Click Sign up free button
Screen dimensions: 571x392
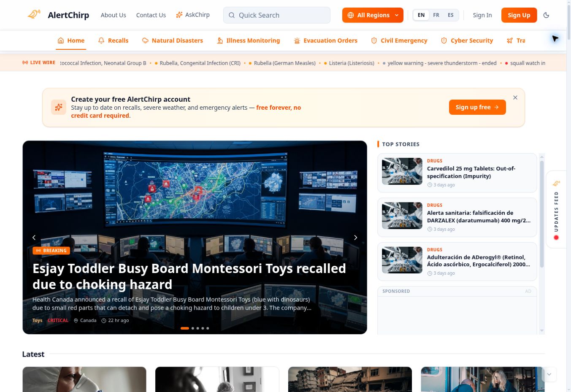477,107
